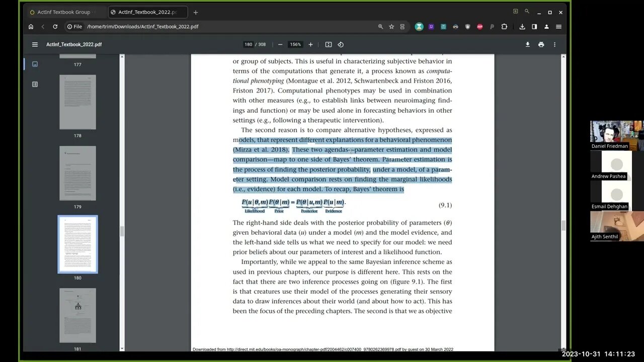The width and height of the screenshot is (644, 362).
Task: Select the document outline icon in sidebar
Action: click(x=35, y=84)
